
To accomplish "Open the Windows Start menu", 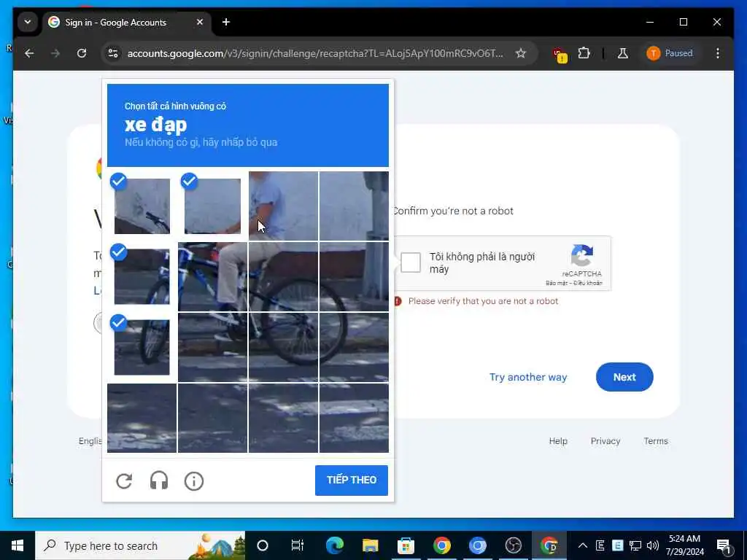I will (18, 545).
